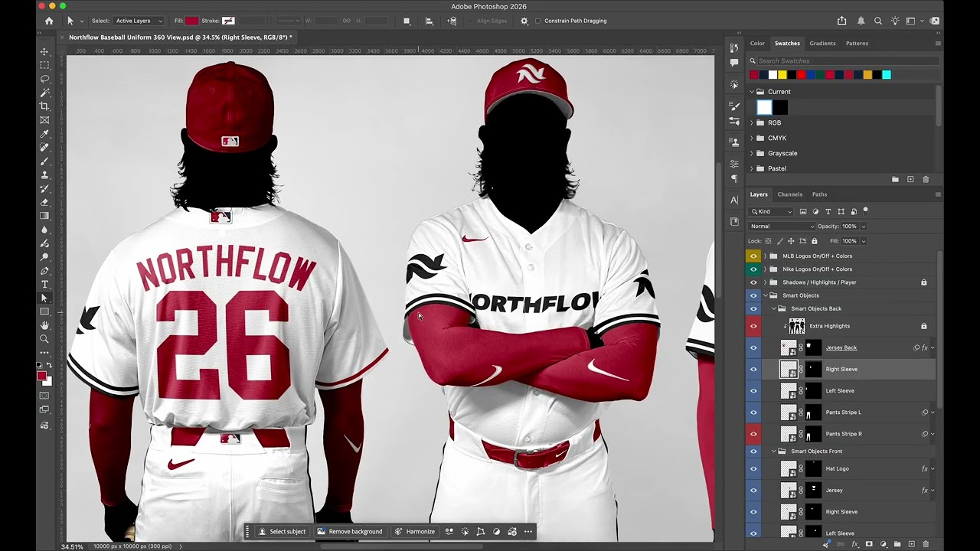Open the Kind layer filter dropdown
Image resolution: width=980 pixels, height=551 pixels.
[771, 211]
